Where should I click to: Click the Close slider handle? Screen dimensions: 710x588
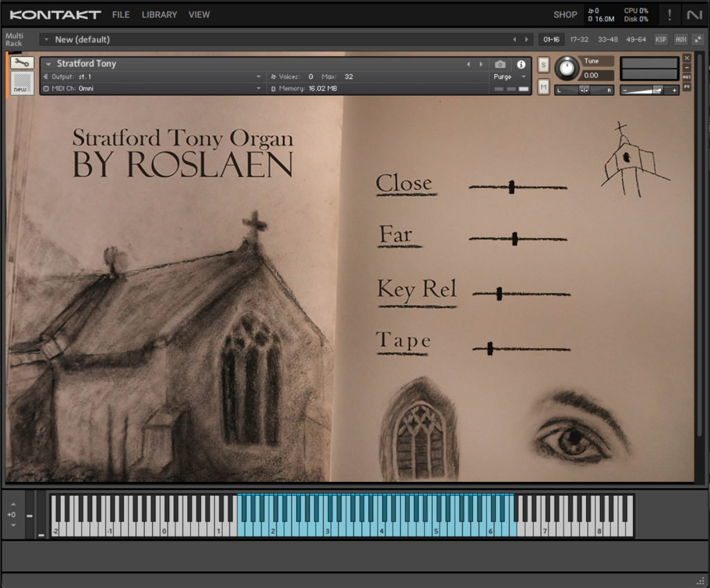tap(512, 187)
